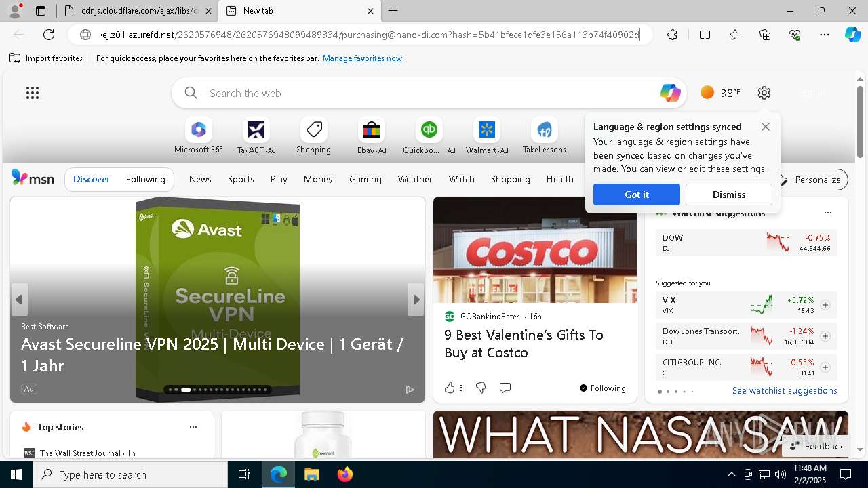Add CITIGROUP INC. to watchlist
The width and height of the screenshot is (868, 488).
coord(825,367)
